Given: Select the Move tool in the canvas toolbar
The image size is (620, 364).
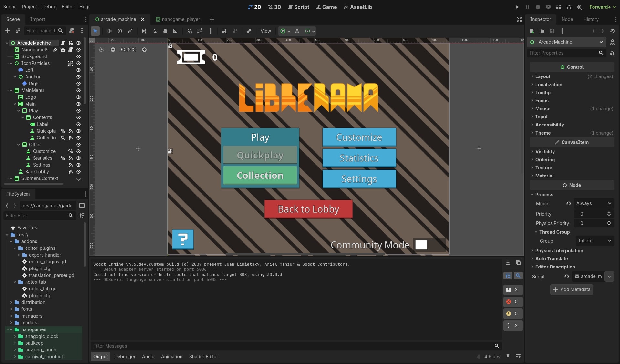Looking at the screenshot, I should click(109, 31).
